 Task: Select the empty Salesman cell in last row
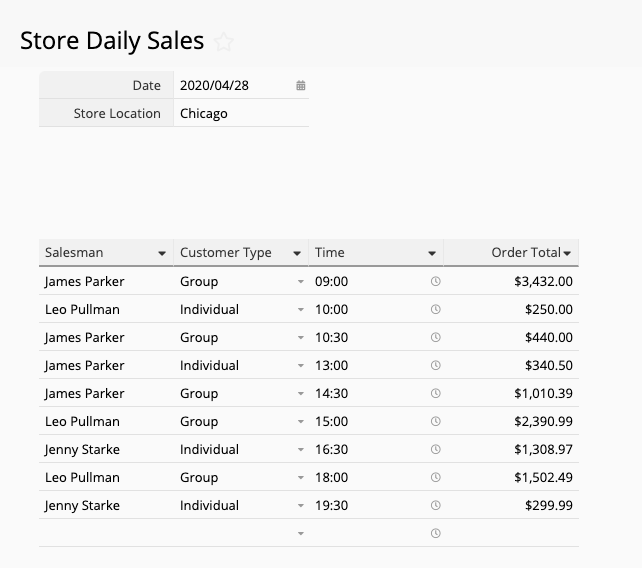coord(106,533)
